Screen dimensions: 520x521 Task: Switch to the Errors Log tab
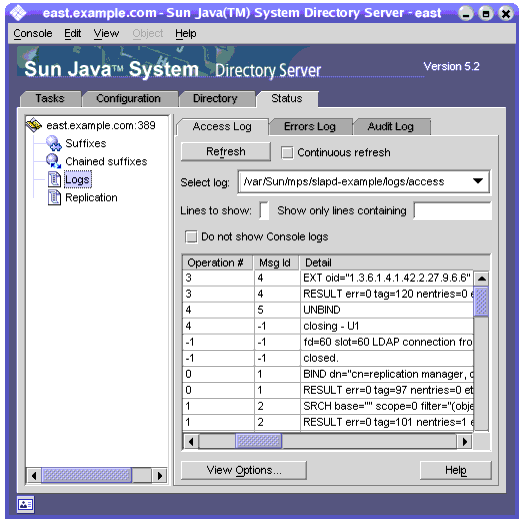click(x=310, y=127)
